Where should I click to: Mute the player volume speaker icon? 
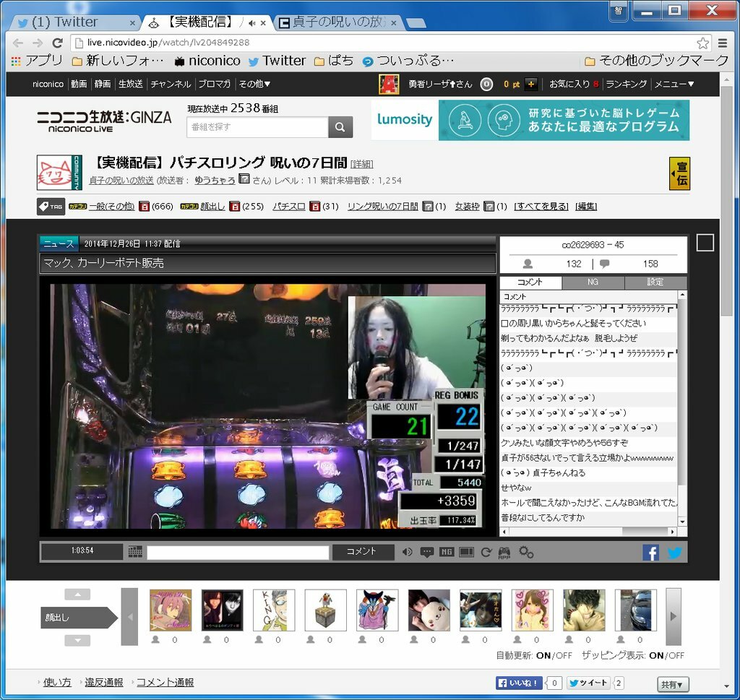408,552
